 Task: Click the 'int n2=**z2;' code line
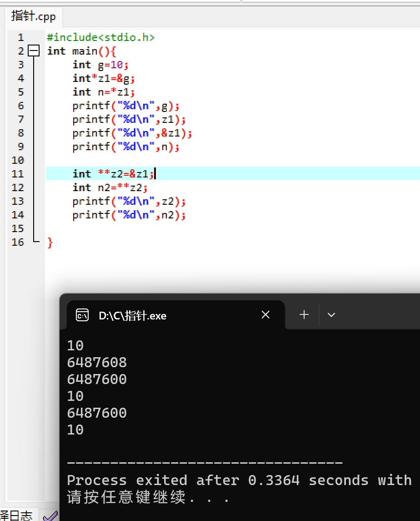pos(110,188)
